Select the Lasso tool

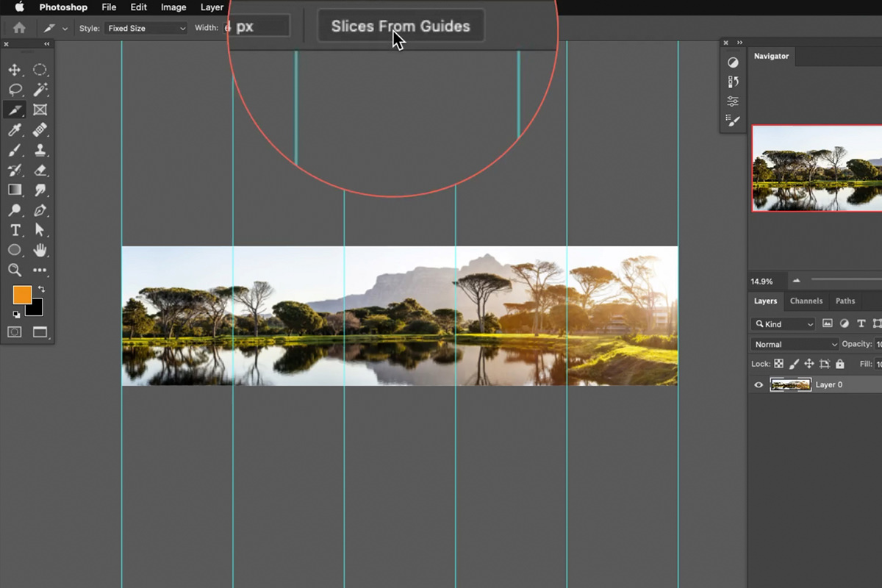point(16,90)
